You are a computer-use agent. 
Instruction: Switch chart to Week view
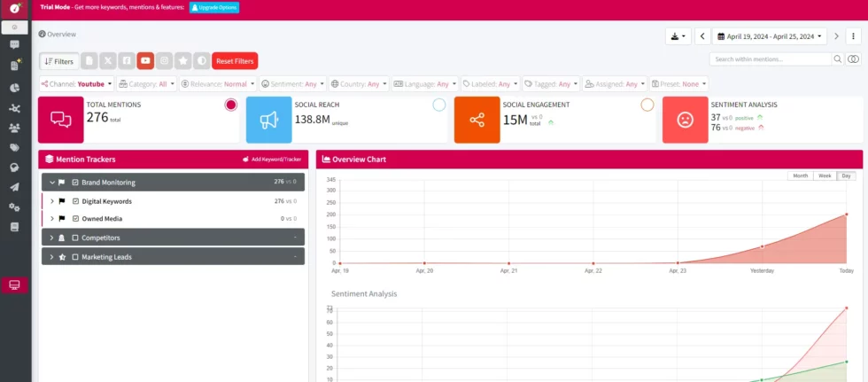pyautogui.click(x=825, y=175)
